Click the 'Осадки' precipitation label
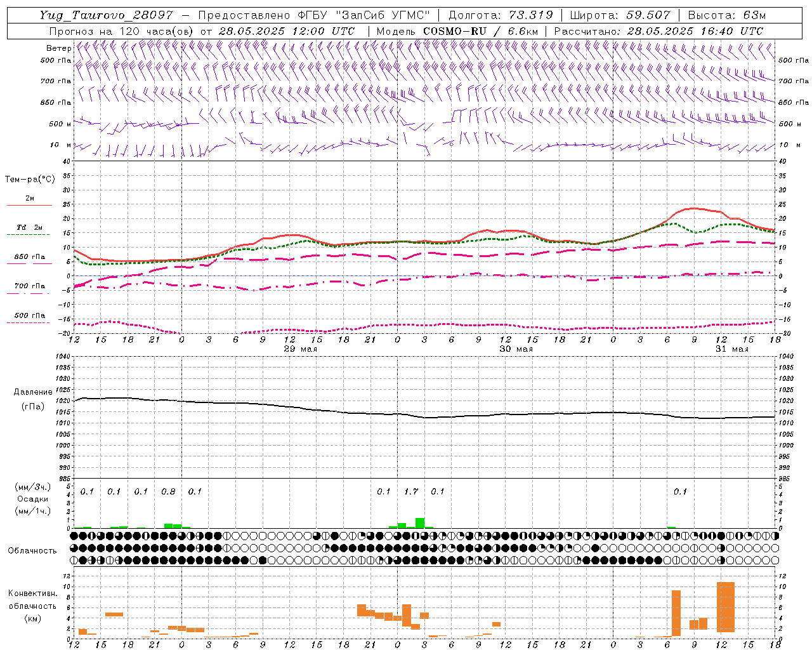The width and height of the screenshot is (812, 650). tap(32, 499)
